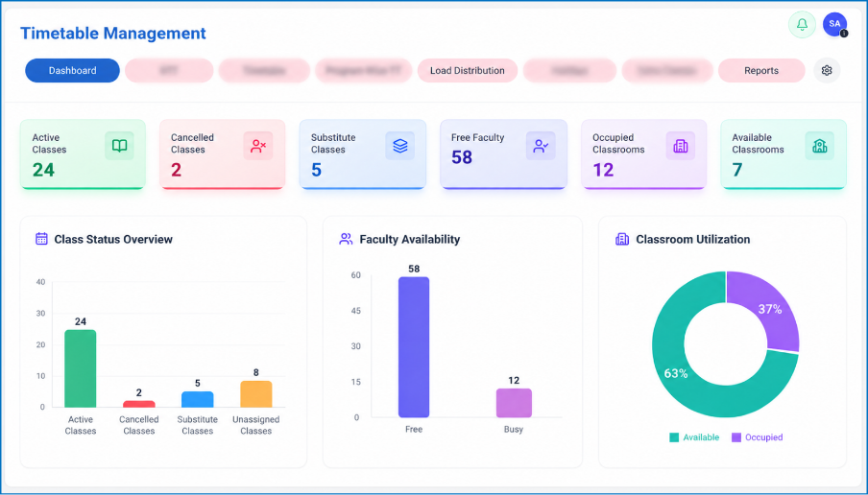Open the Available Classrooms card
Image resolution: width=868 pixels, height=495 pixels.
[x=784, y=154]
